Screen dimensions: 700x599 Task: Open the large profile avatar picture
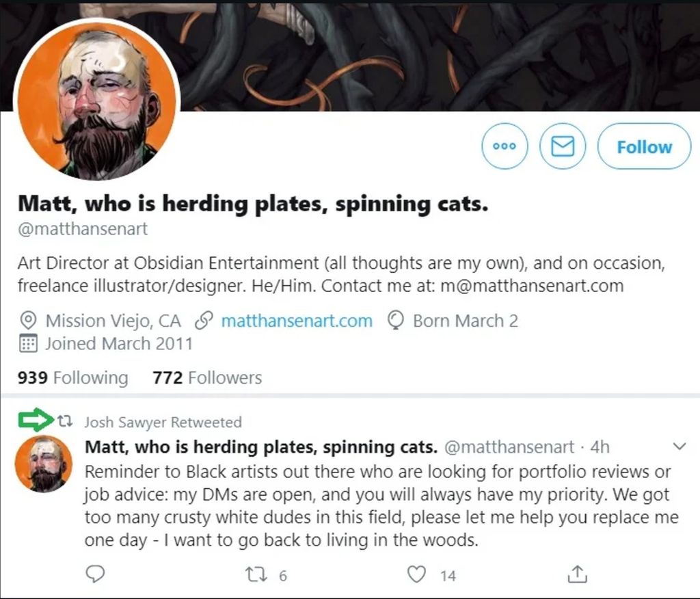click(97, 101)
